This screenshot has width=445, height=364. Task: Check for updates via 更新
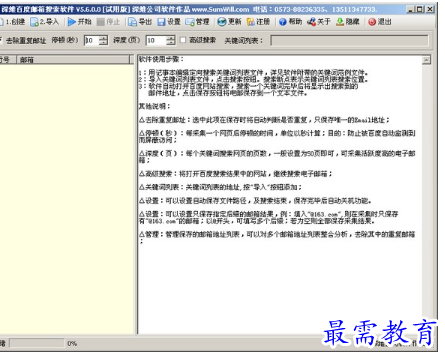coord(229,22)
